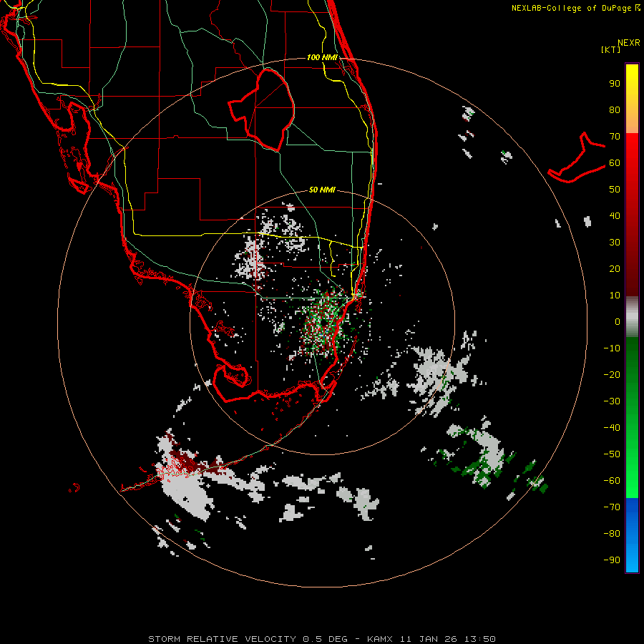Click the -60 value on velocity scale
Screen dimensions: 644x644
(612, 481)
